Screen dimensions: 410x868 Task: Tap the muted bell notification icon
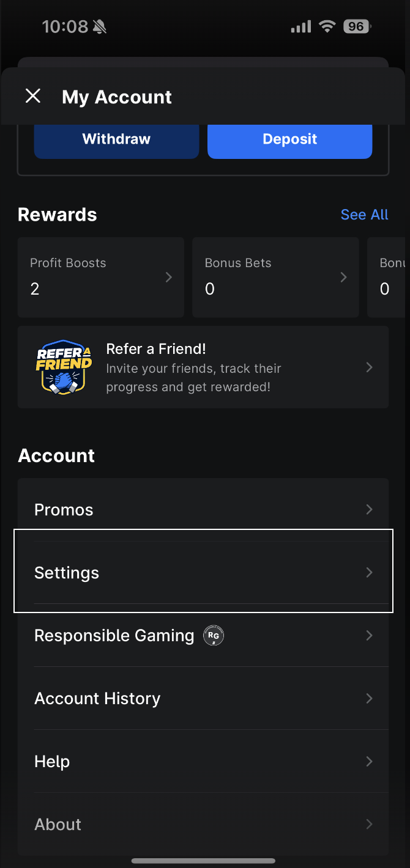(x=100, y=27)
